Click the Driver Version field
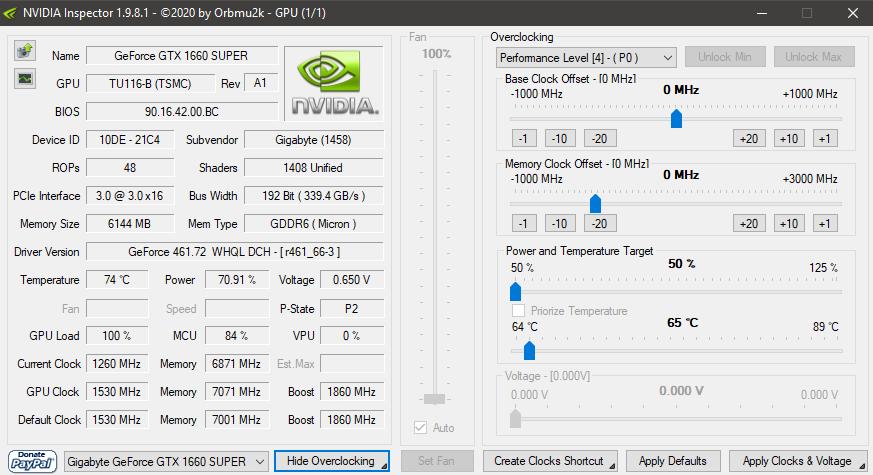The height and width of the screenshot is (475, 873). (x=234, y=252)
